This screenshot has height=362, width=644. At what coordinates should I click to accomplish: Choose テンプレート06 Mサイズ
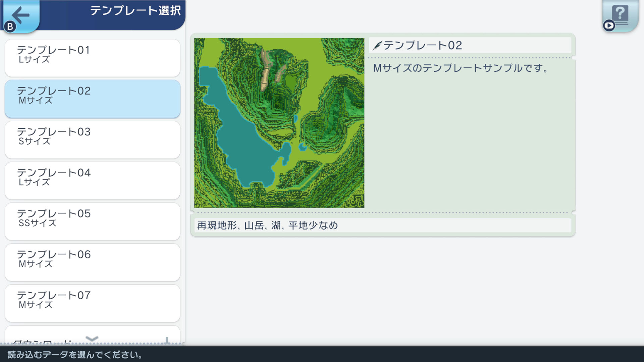tap(92, 262)
